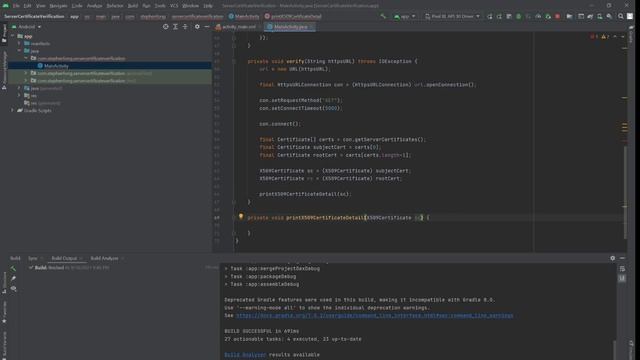Click the printX509CertificateDetail method declaration line
This screenshot has width=640, height=360.
point(338,218)
